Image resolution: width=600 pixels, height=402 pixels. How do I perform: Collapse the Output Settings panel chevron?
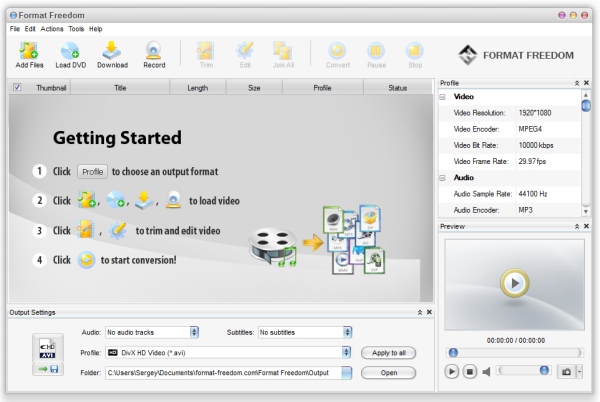(x=420, y=312)
